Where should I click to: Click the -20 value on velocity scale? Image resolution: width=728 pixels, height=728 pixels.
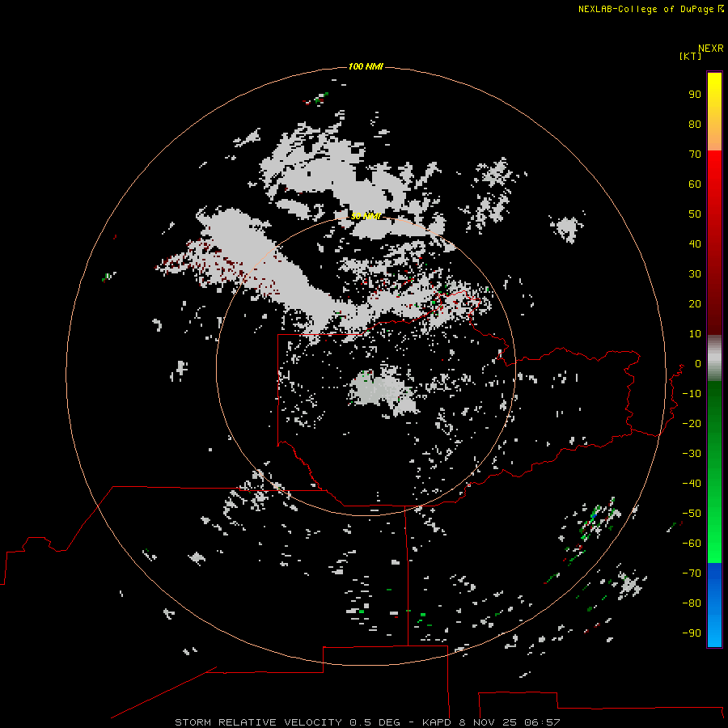692,423
